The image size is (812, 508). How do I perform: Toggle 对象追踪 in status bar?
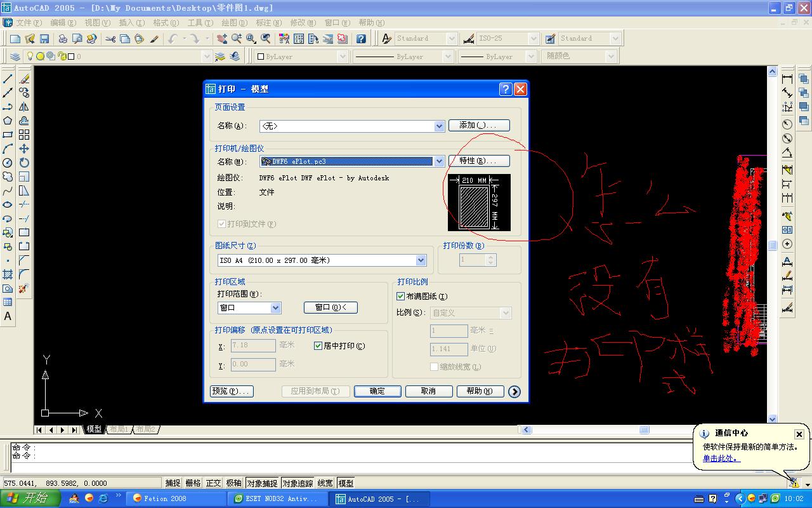pyautogui.click(x=298, y=483)
